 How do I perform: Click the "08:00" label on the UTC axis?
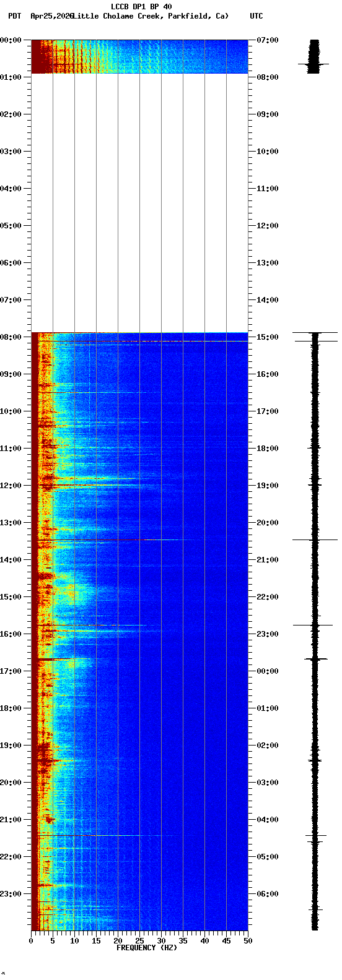click(x=268, y=77)
